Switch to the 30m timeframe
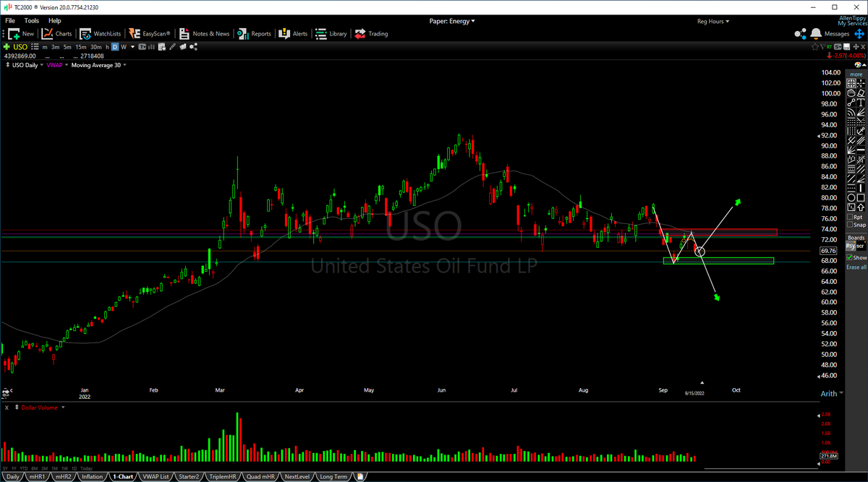This screenshot has width=868, height=482. [95, 47]
